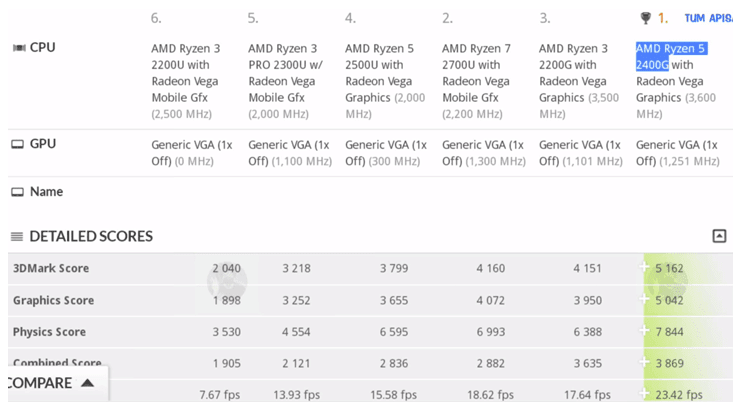This screenshot has width=742, height=406.
Task: Expand the COMPARE panel arrow
Action: (x=88, y=383)
